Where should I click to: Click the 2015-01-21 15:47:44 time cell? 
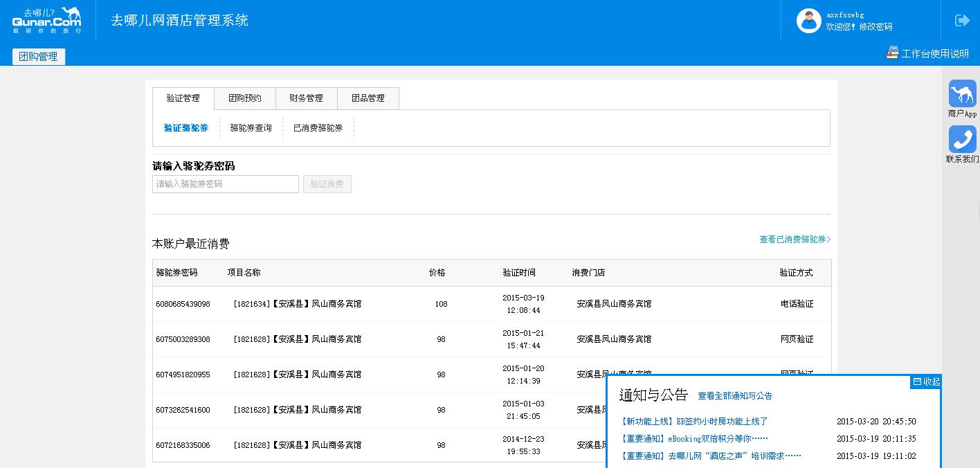tap(524, 339)
